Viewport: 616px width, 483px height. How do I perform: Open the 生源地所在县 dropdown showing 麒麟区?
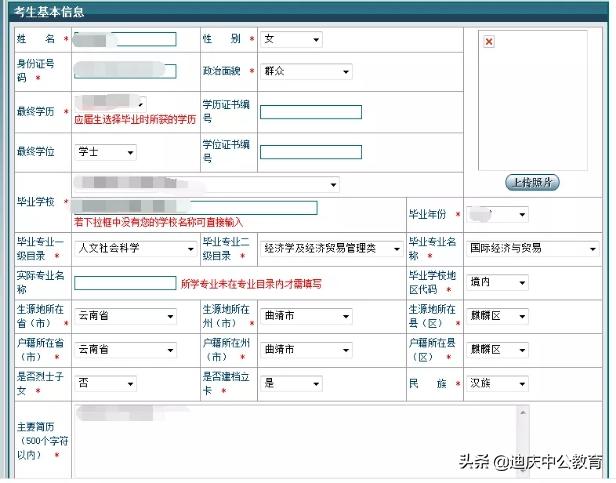497,316
